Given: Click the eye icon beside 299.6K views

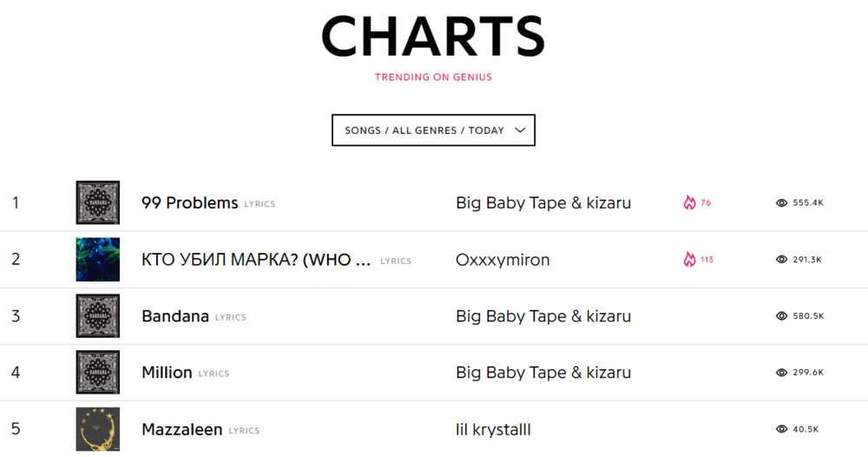Looking at the screenshot, I should click(782, 372).
